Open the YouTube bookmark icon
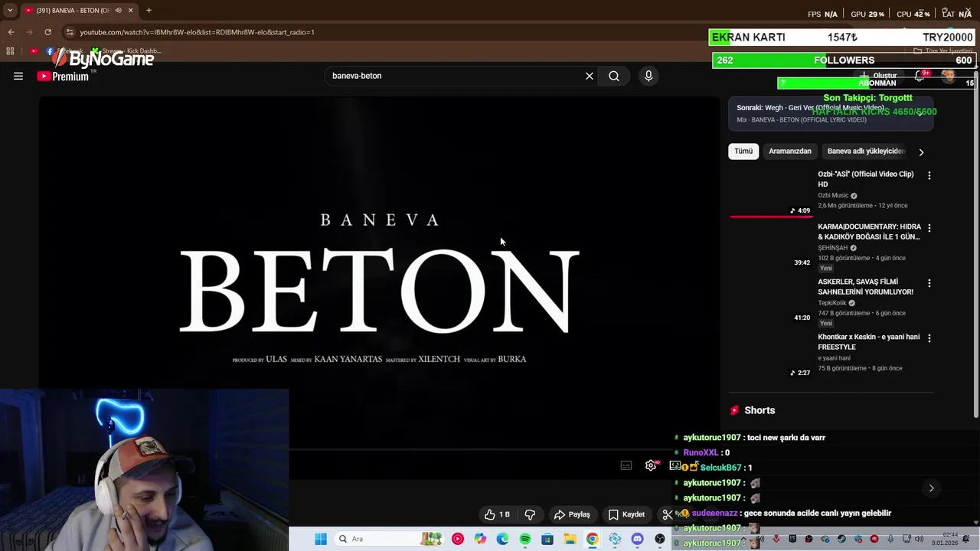Image resolution: width=980 pixels, height=551 pixels. pyautogui.click(x=34, y=51)
